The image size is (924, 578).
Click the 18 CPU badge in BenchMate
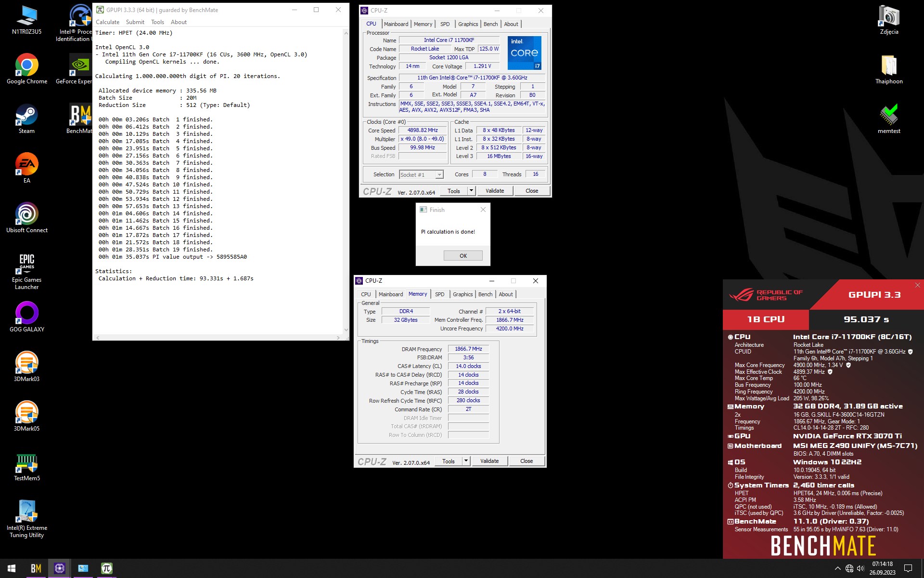766,319
